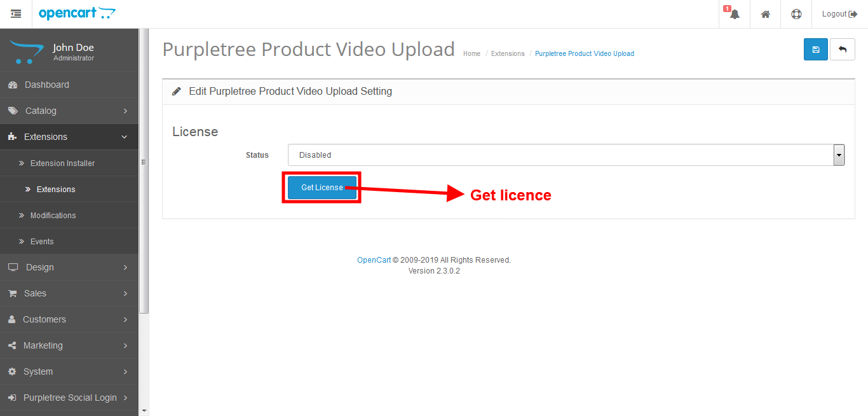This screenshot has width=868, height=416.
Task: Click the back arrow cancel button
Action: point(843,49)
